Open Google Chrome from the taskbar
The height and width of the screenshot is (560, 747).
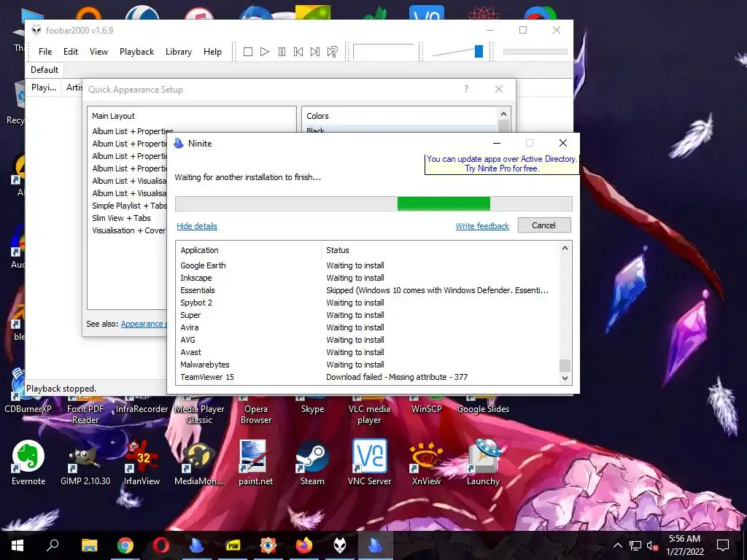125,545
